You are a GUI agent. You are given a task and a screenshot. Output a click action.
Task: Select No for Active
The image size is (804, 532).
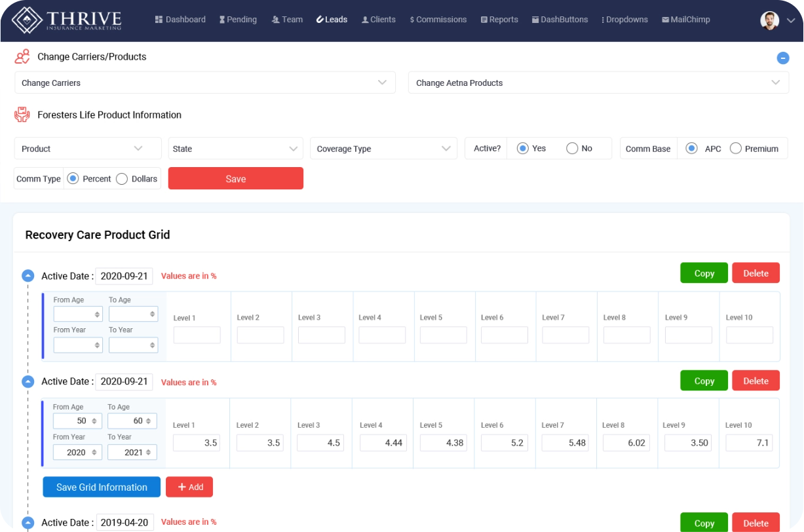572,148
